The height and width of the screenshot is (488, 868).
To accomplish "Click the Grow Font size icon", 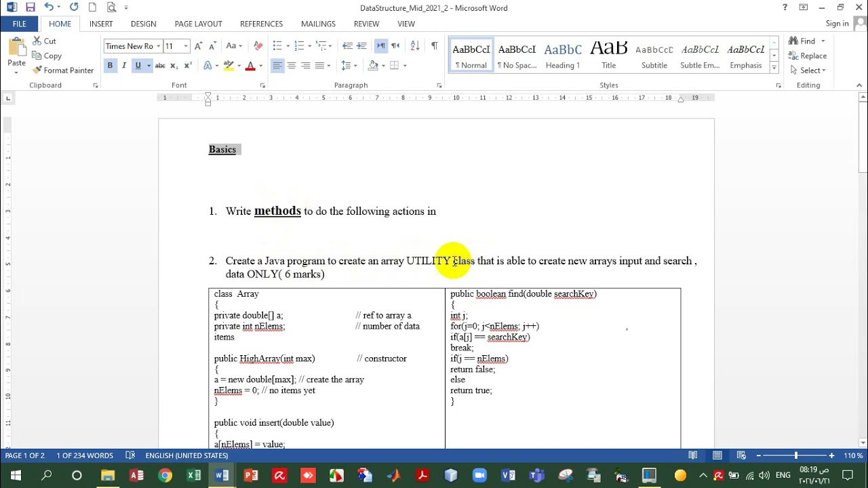I will click(x=198, y=46).
